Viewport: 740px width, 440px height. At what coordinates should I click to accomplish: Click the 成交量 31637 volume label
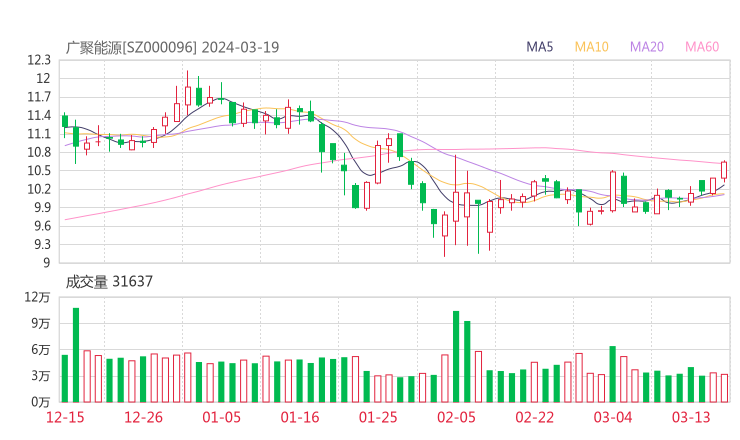[x=109, y=282]
